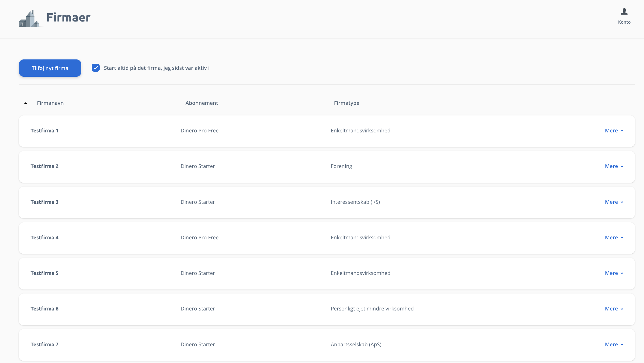Click 'Personligt ejet mindre virksomhed' text

point(372,309)
